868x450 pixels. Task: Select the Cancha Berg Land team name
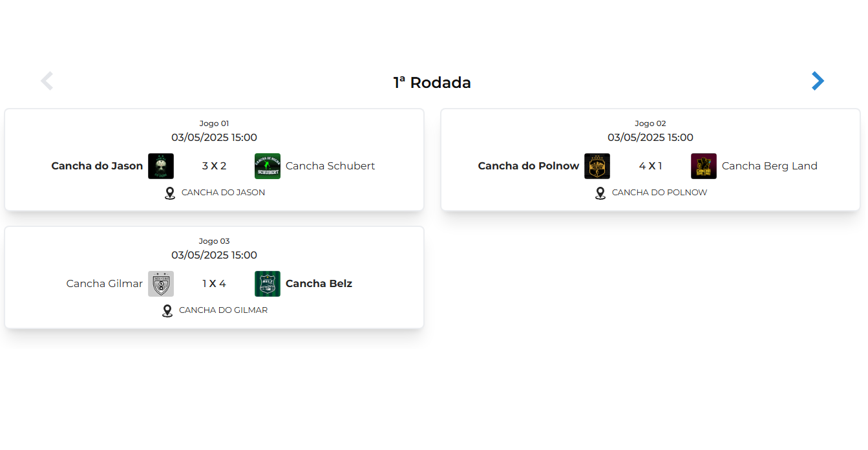pos(770,166)
